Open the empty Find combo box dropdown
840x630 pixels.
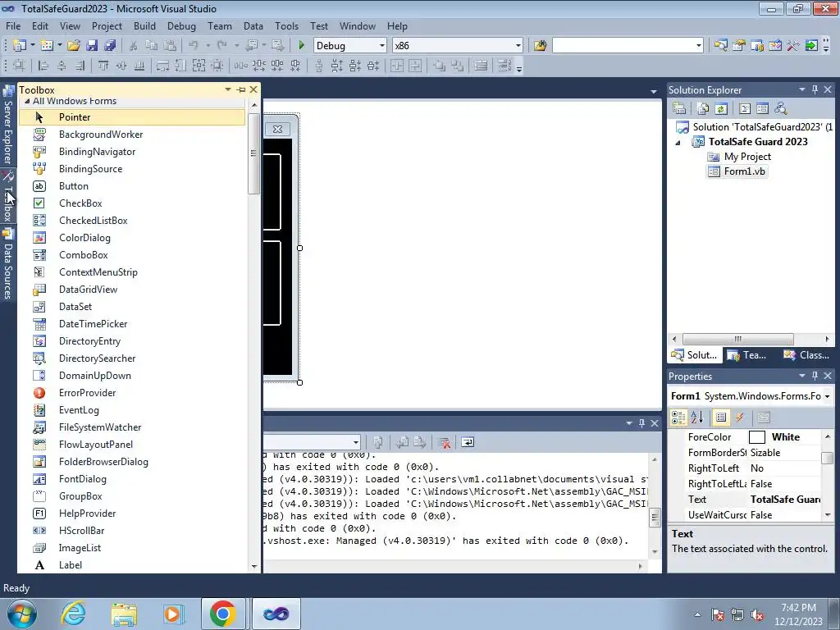(x=699, y=46)
